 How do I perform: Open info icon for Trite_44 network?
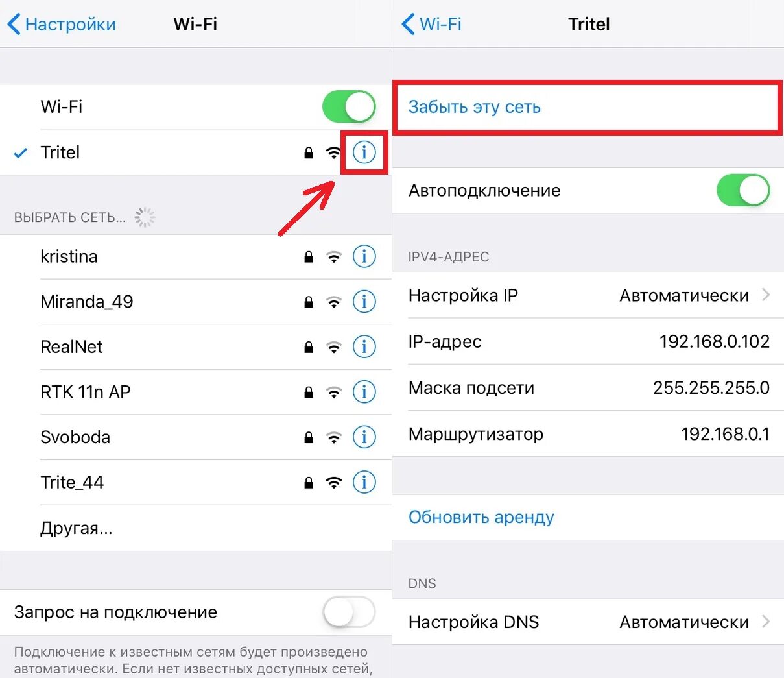point(364,482)
